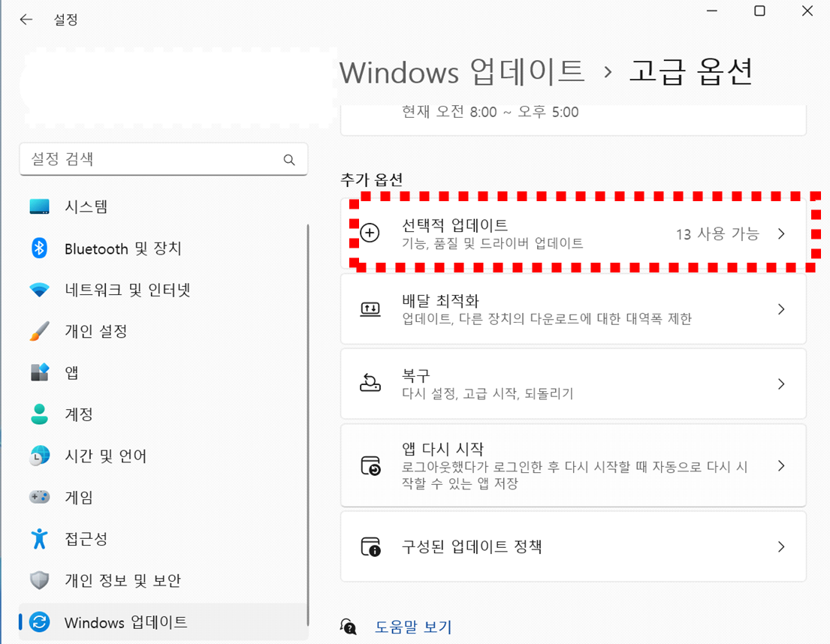Viewport: 830px width, 644px height.
Task: Select 시간 및 언어 in the sidebar
Action: [x=163, y=456]
